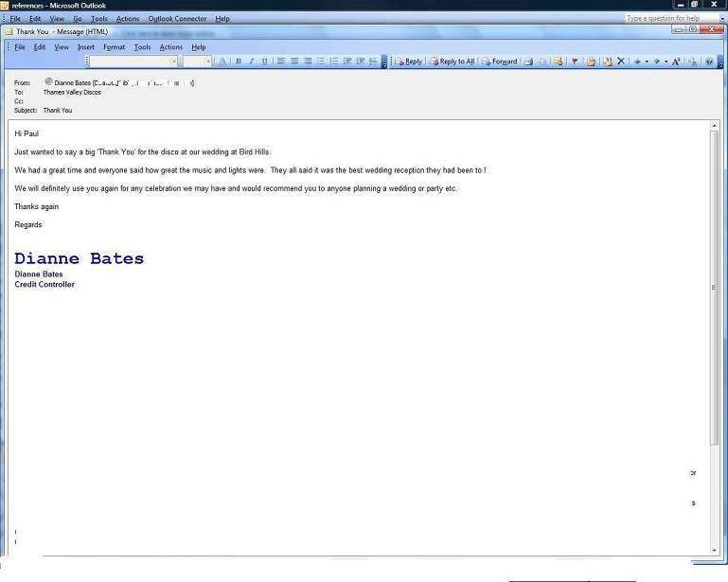Delete the message with the X icon
The width and height of the screenshot is (728, 582).
coord(621,62)
